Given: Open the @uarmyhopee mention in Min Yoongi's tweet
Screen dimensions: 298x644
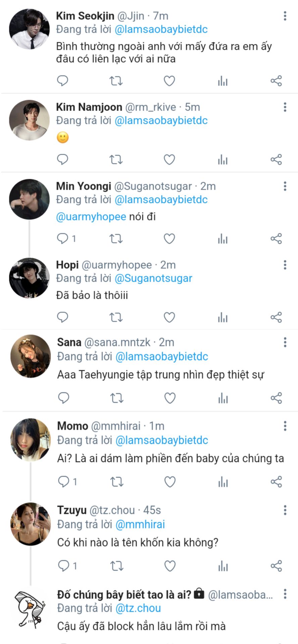Looking at the screenshot, I should (91, 217).
